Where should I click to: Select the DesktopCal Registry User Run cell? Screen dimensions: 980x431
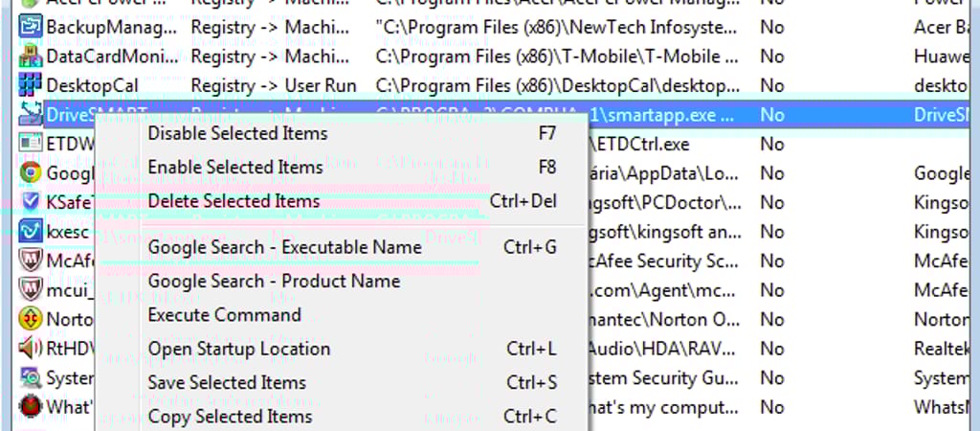[x=274, y=86]
